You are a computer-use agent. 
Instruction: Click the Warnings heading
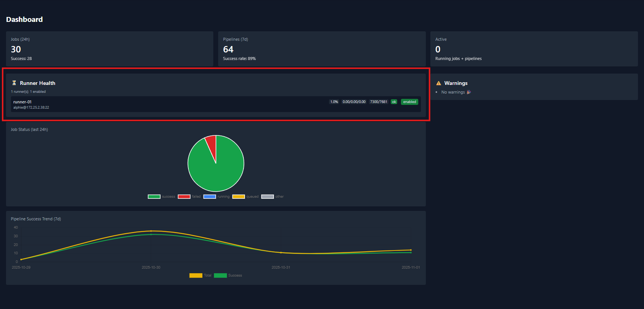click(x=456, y=83)
